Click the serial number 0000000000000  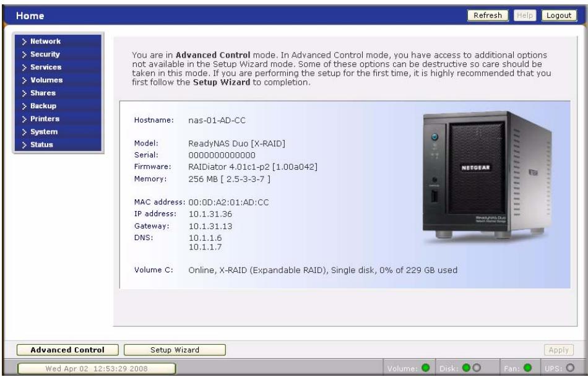(222, 155)
